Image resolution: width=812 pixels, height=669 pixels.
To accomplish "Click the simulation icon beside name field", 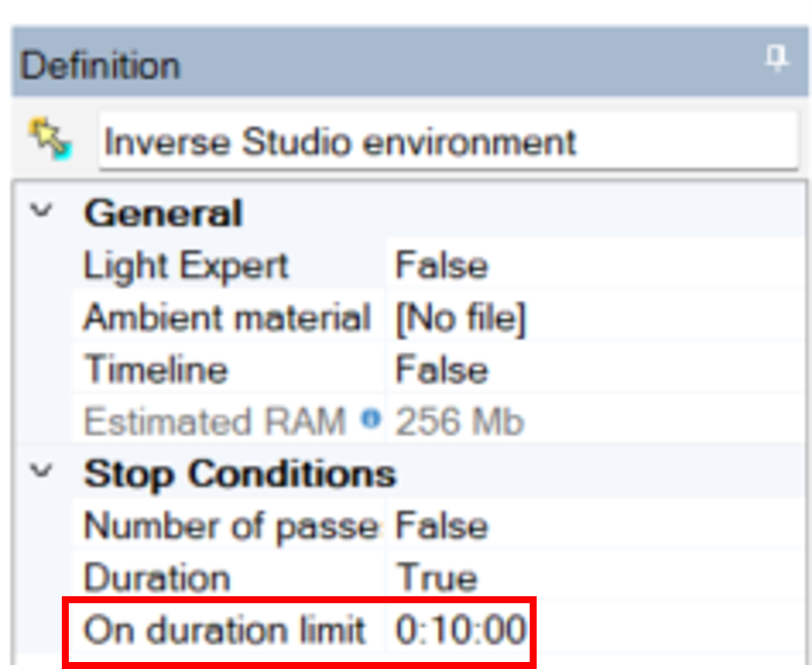I will pyautogui.click(x=50, y=140).
